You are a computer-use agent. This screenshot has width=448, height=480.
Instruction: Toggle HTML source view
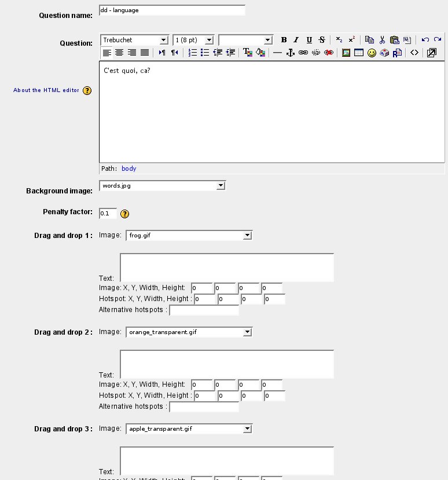(414, 53)
